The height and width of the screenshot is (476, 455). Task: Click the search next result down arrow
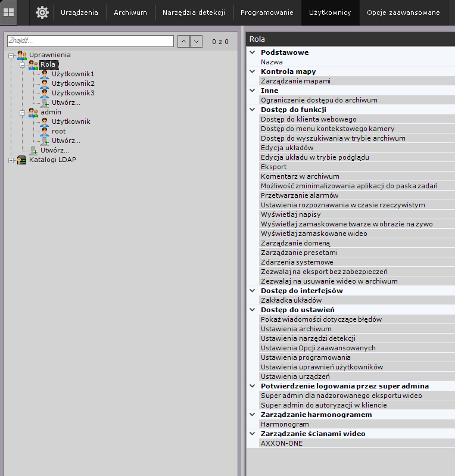coord(196,41)
